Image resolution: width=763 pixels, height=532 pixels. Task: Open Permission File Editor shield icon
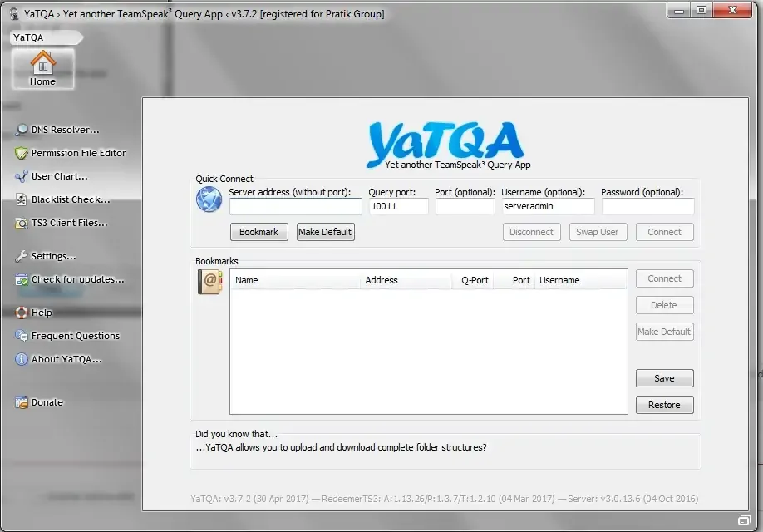tap(22, 153)
